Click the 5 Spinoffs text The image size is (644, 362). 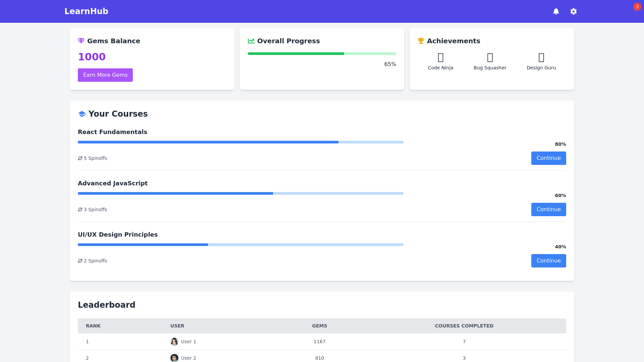coord(96,158)
